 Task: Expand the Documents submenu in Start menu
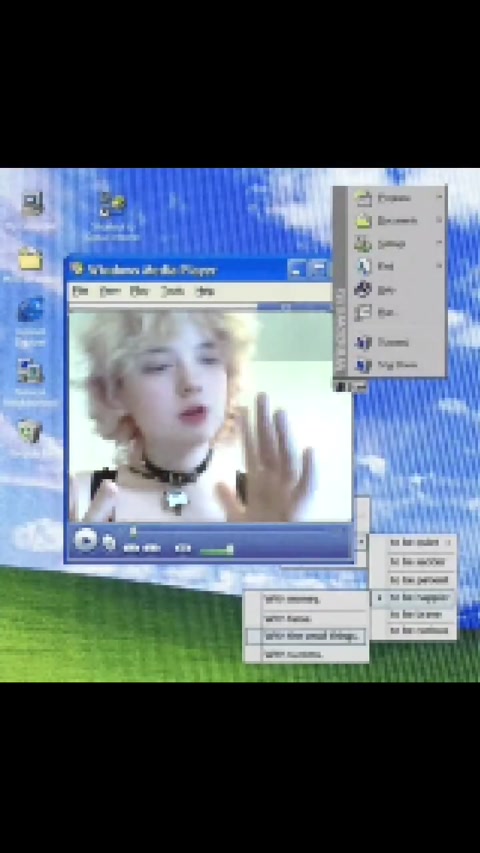[398, 221]
